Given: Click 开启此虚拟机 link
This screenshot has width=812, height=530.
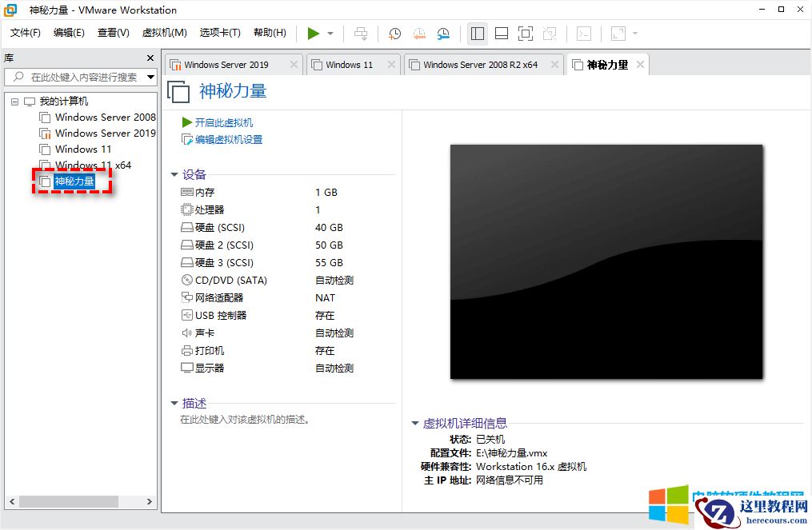Looking at the screenshot, I should [224, 122].
